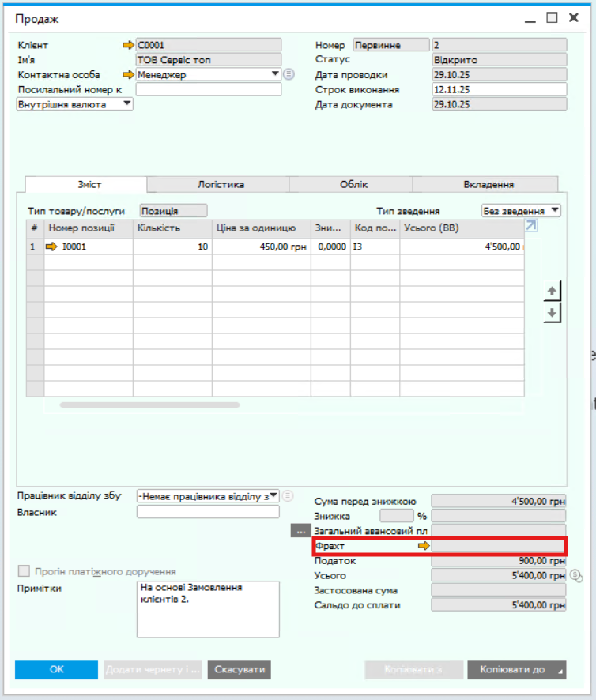Open the Контактна особа Менеджер dropdown

[275, 74]
